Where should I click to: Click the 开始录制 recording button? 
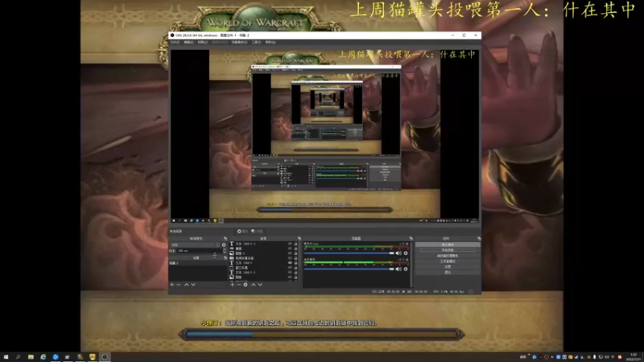pos(448,250)
